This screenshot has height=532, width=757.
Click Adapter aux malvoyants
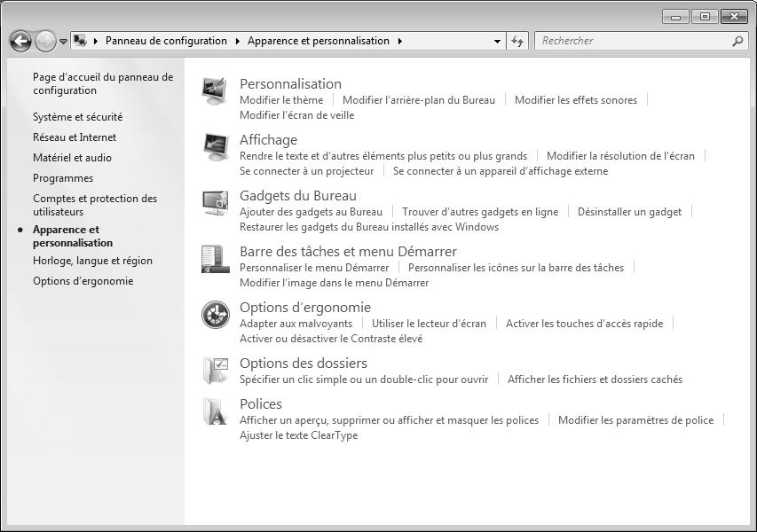[296, 324]
